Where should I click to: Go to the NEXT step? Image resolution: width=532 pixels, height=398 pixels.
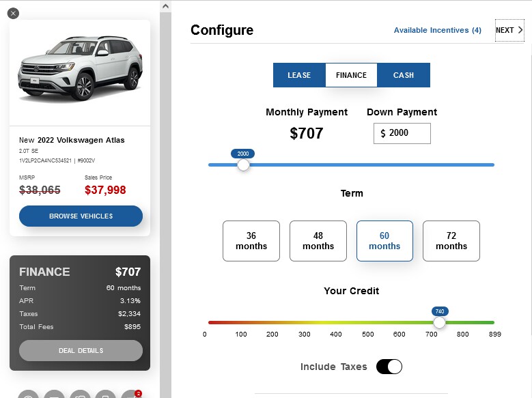[509, 30]
